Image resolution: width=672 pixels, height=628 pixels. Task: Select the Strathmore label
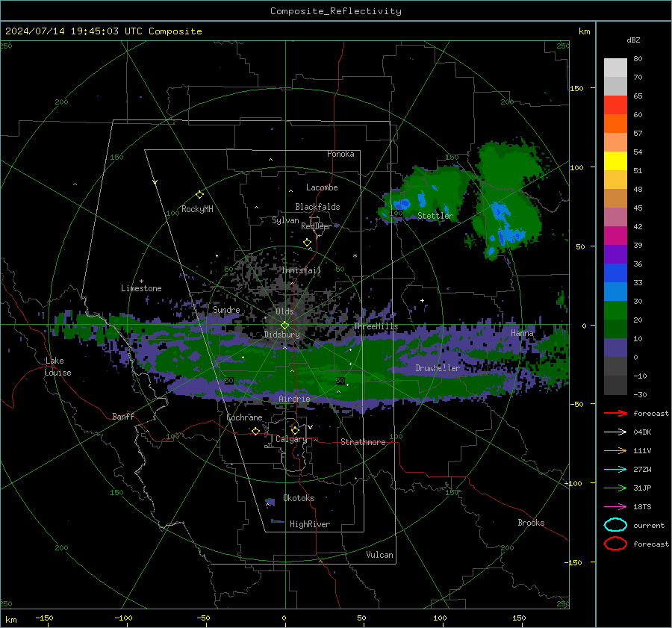click(x=363, y=442)
